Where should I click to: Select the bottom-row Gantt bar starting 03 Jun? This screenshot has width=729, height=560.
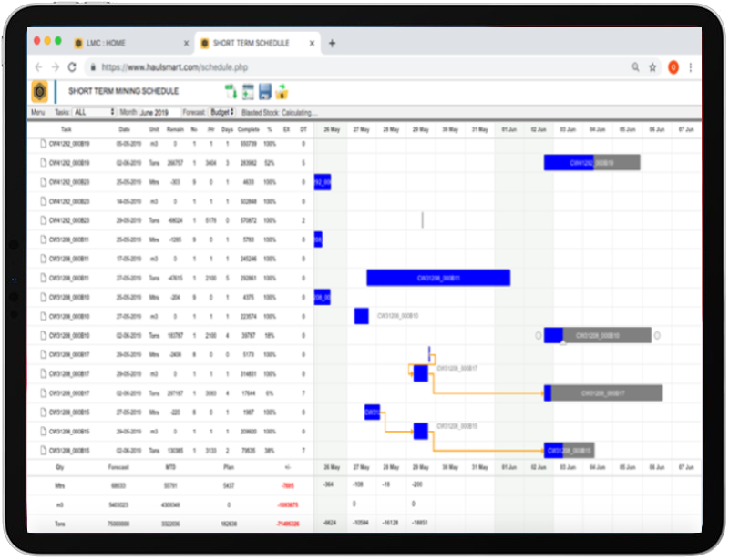tap(569, 451)
